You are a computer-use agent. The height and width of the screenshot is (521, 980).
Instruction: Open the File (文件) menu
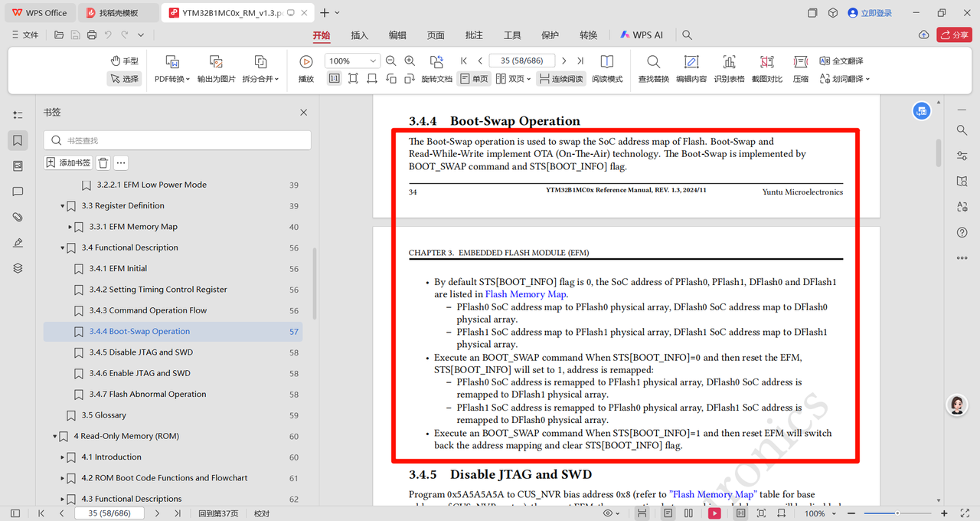pyautogui.click(x=25, y=35)
